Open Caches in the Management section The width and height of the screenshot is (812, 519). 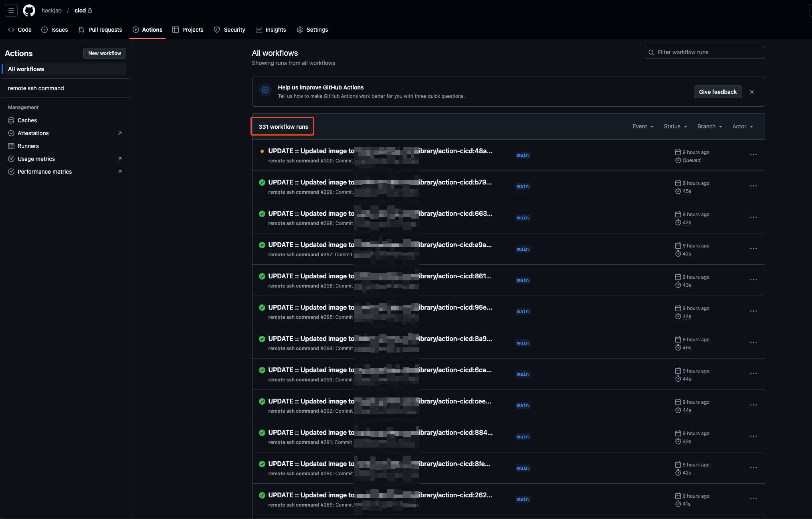click(27, 120)
